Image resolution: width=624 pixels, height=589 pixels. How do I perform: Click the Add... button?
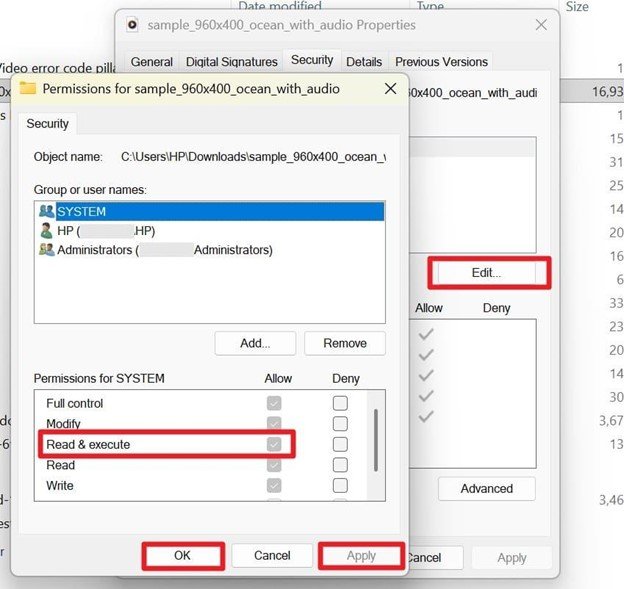[x=255, y=343]
